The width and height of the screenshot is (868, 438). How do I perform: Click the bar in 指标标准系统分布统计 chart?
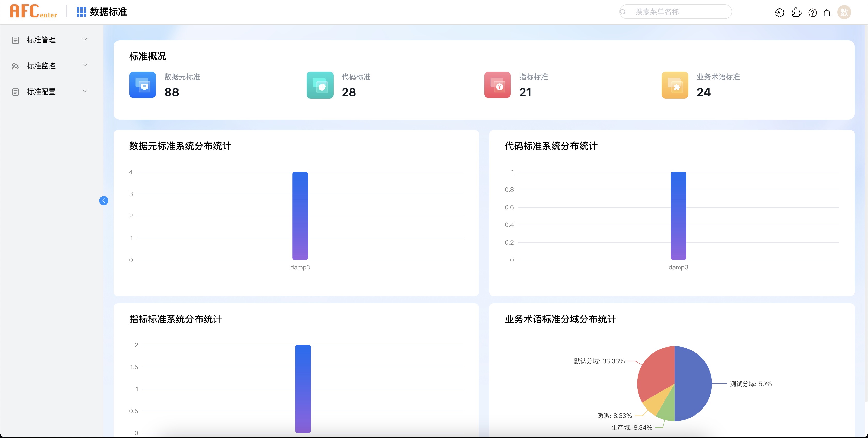[303, 389]
